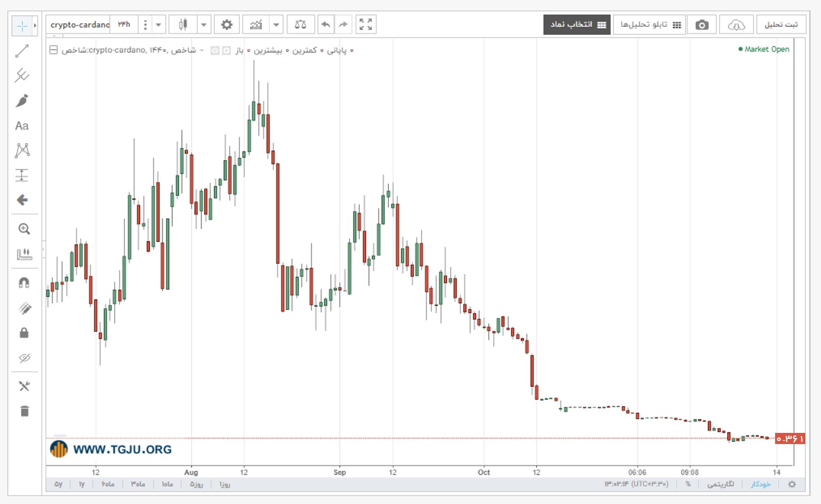Enter fullscreen chart mode
Image resolution: width=821 pixels, height=504 pixels.
click(366, 25)
